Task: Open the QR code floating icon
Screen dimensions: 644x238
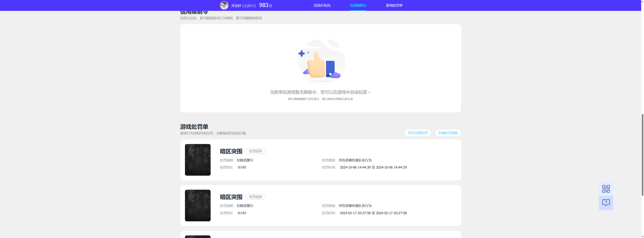Action: coord(606,189)
